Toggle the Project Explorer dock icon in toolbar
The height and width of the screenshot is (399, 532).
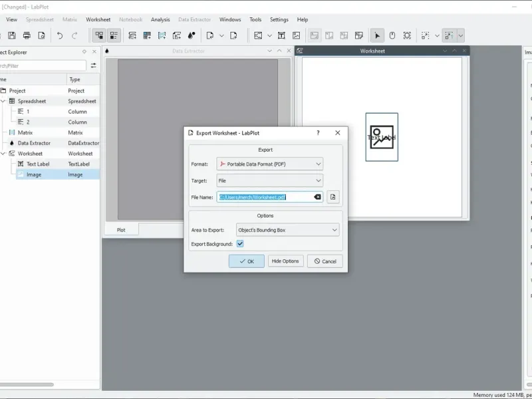99,36
